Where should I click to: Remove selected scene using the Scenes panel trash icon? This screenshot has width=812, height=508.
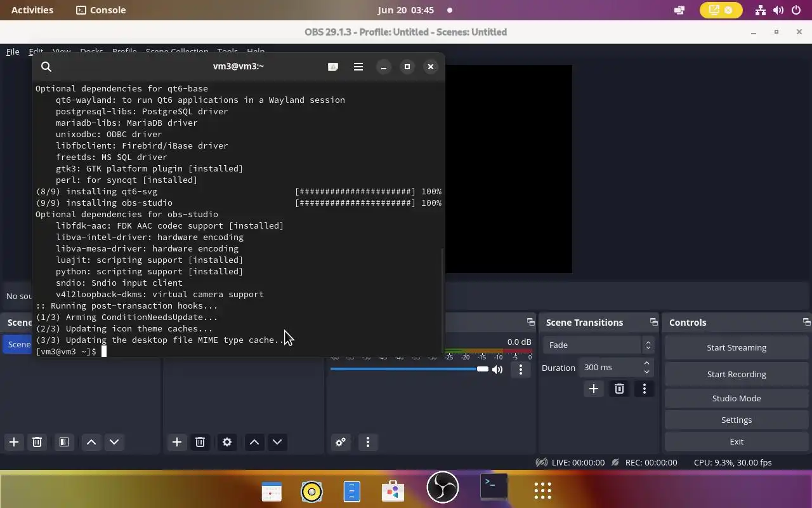(37, 442)
